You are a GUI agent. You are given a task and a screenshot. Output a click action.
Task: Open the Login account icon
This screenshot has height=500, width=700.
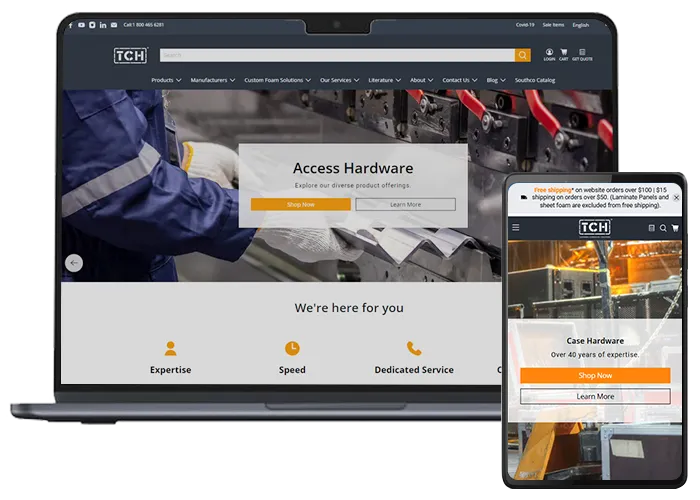tap(549, 54)
